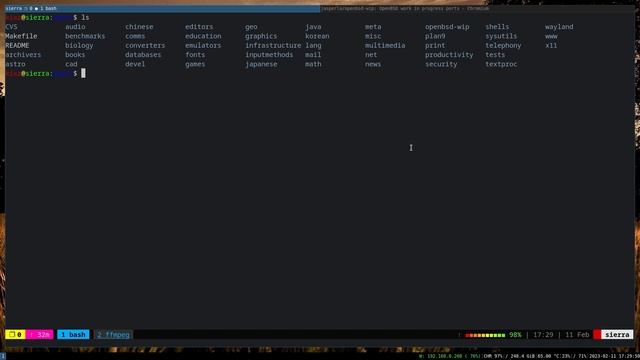Click the 'geo' directory name
Viewport: 640px width, 360px height.
pyautogui.click(x=251, y=27)
